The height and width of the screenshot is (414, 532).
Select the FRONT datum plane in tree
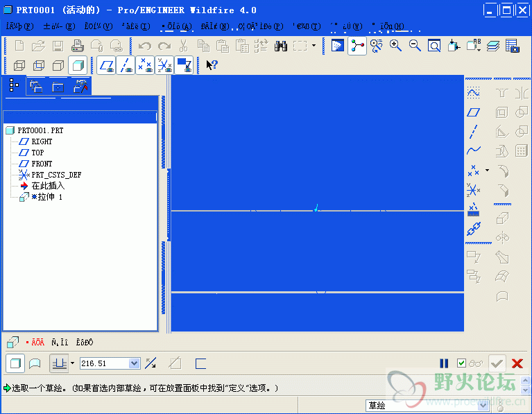pyautogui.click(x=42, y=164)
